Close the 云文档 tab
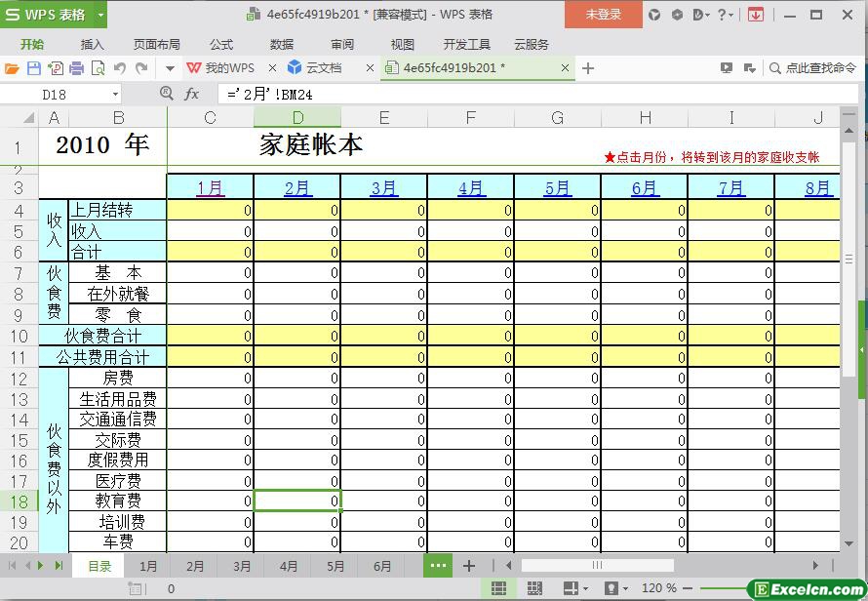 tap(370, 68)
